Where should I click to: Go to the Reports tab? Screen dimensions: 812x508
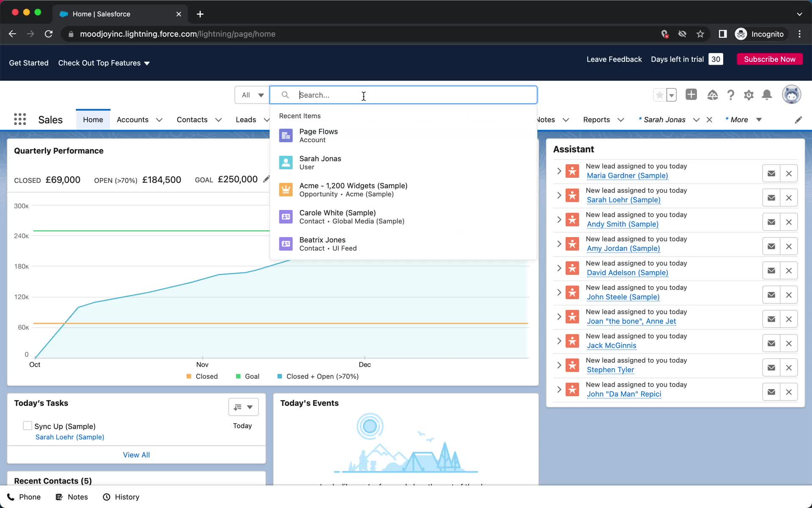coord(596,120)
